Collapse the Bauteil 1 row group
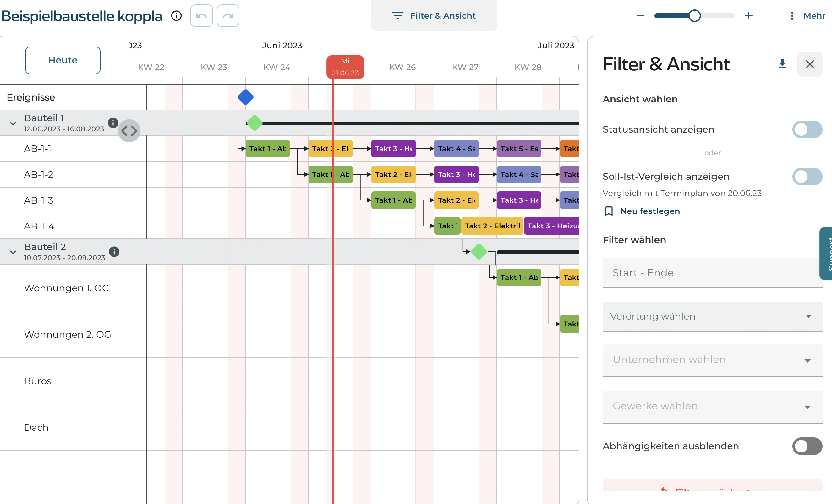832x504 pixels. (x=13, y=123)
